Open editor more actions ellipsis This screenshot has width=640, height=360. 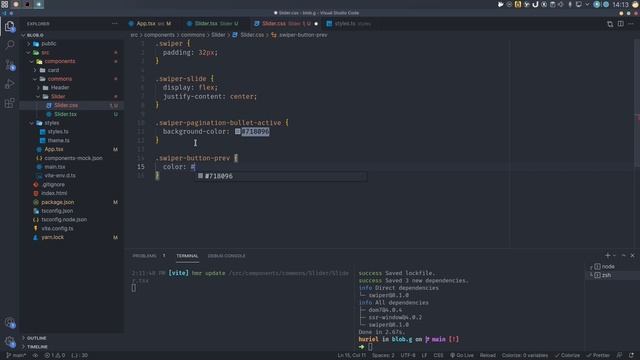pyautogui.click(x=631, y=24)
